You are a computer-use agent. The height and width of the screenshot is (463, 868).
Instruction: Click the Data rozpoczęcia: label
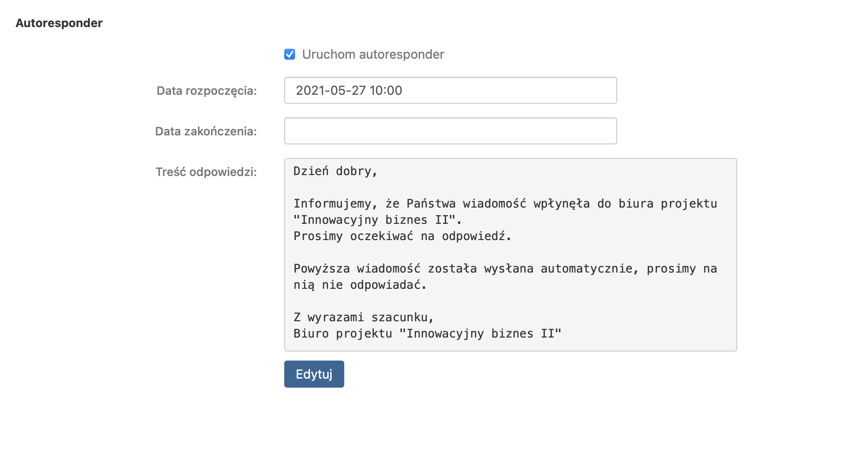(206, 91)
